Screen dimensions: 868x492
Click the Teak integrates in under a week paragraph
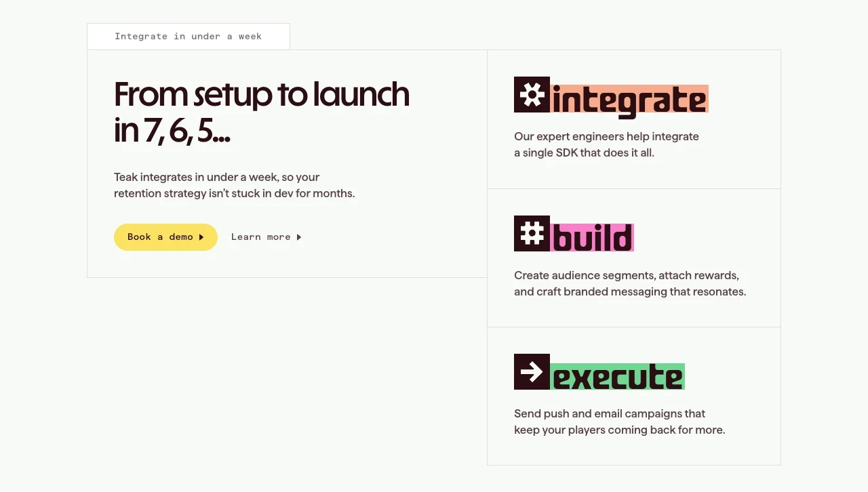[x=235, y=185]
